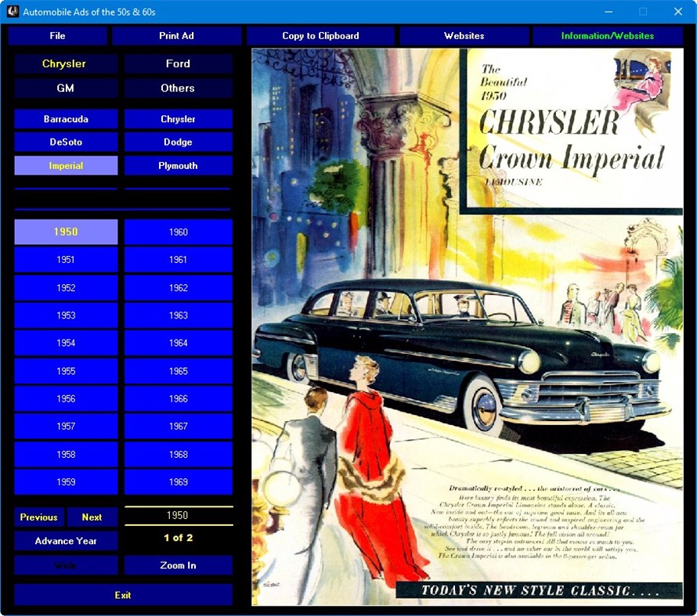Select the Others manufacturer category

[178, 88]
